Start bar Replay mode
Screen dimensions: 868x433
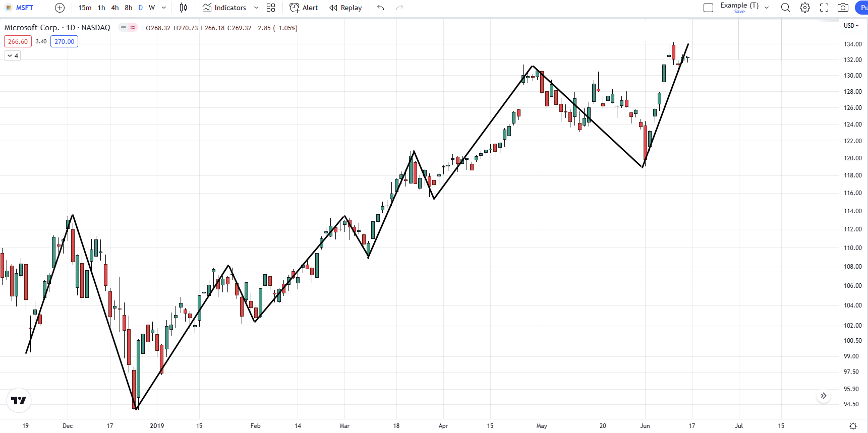pos(346,8)
